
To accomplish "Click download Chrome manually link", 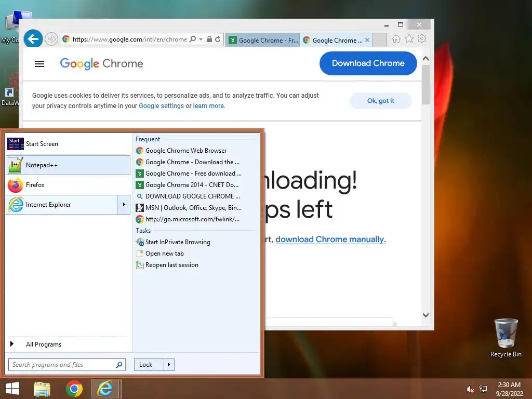I will coord(330,240).
